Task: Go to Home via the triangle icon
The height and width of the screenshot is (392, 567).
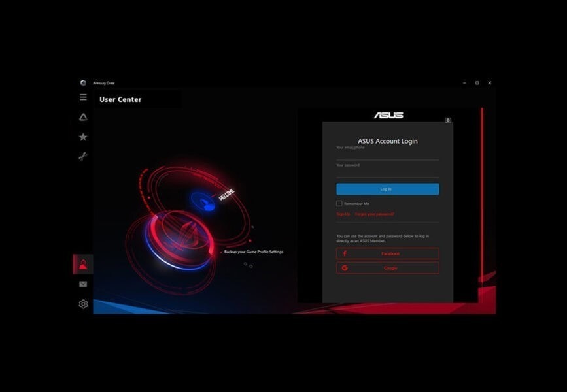Action: point(83,117)
